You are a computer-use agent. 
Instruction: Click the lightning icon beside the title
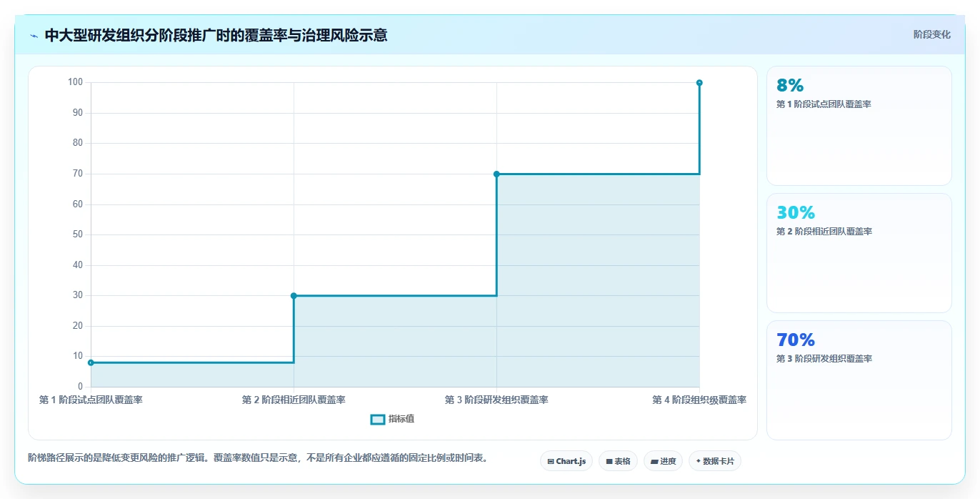tap(34, 35)
